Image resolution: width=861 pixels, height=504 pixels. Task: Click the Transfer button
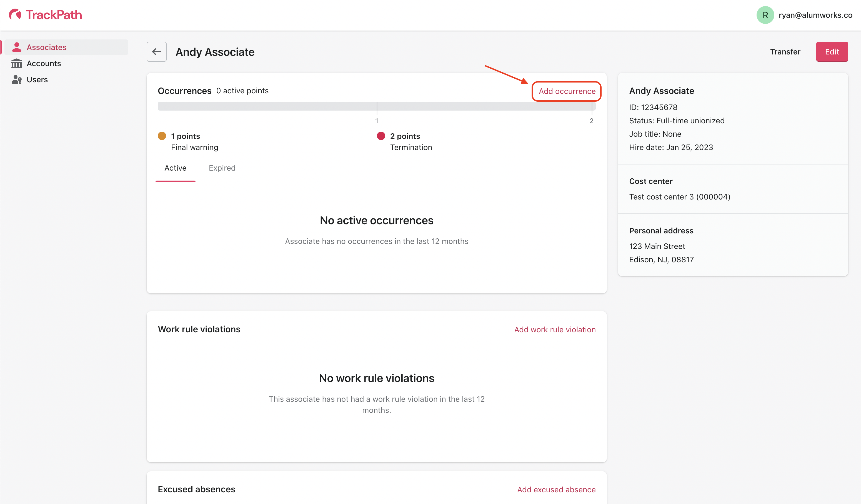pos(785,52)
